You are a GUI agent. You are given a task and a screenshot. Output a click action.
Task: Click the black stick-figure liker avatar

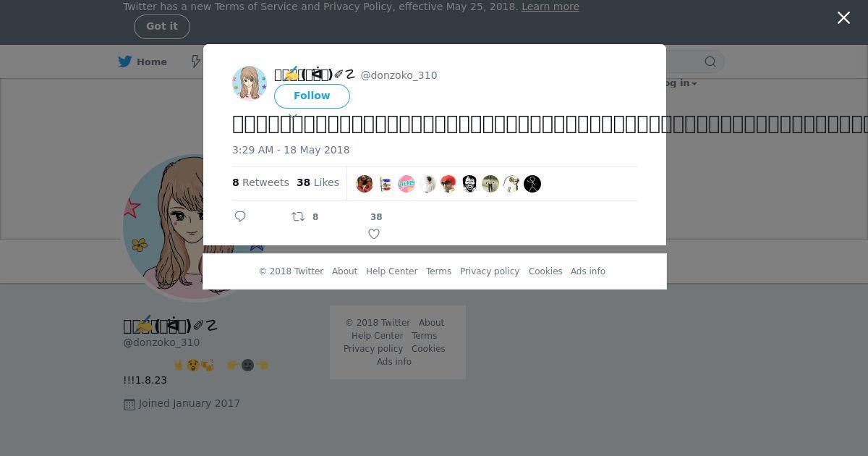point(532,184)
